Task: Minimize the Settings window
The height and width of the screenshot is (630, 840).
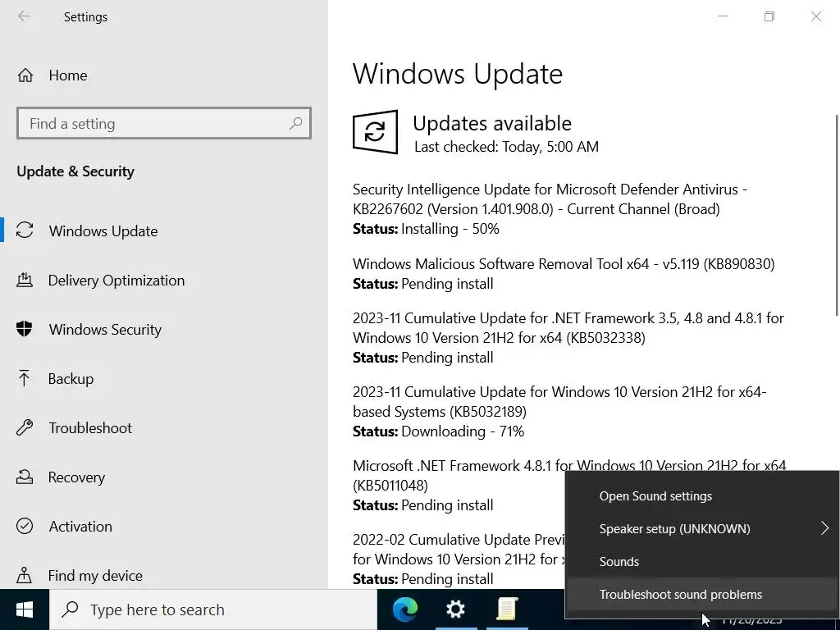Action: tap(723, 16)
